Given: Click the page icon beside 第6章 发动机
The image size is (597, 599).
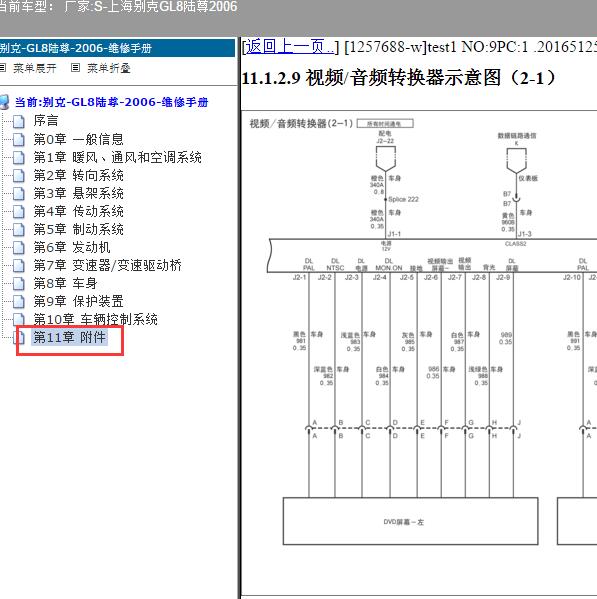Looking at the screenshot, I should pyautogui.click(x=18, y=248).
